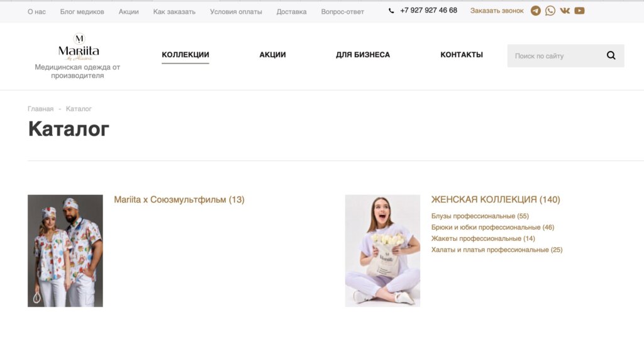
Task: Click the phone handset icon
Action: pos(391,11)
